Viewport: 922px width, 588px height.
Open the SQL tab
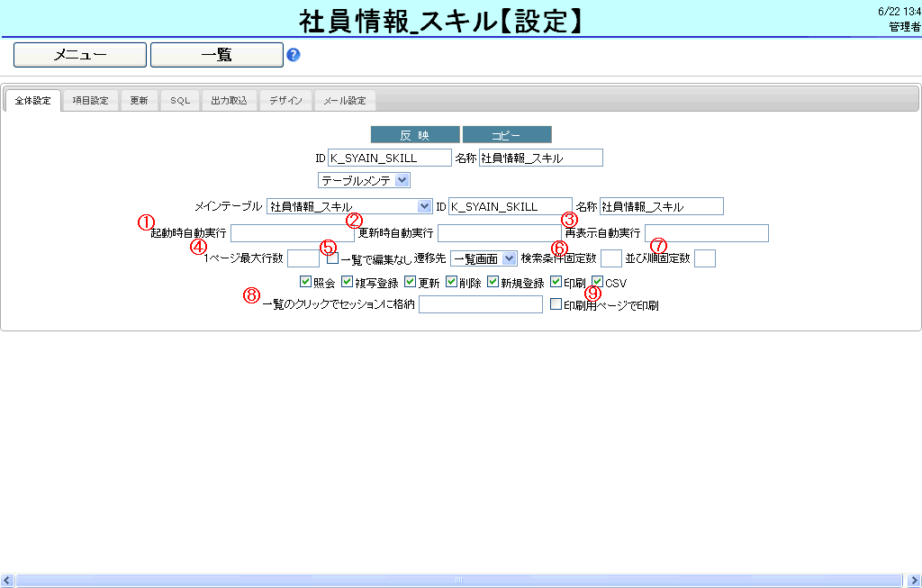(180, 101)
